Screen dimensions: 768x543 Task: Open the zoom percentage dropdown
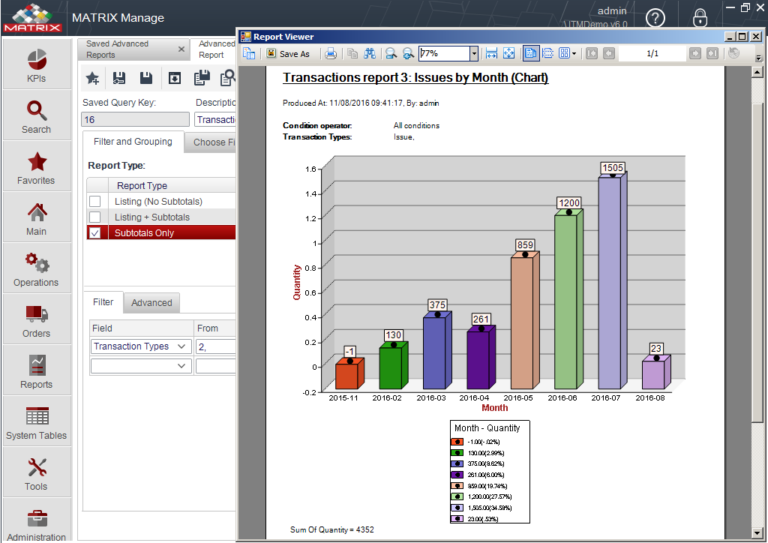pyautogui.click(x=473, y=53)
